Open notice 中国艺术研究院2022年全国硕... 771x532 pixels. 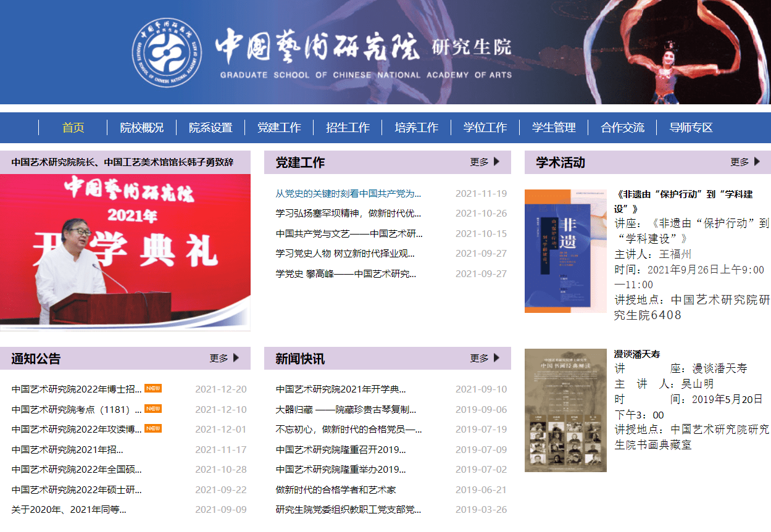[77, 470]
